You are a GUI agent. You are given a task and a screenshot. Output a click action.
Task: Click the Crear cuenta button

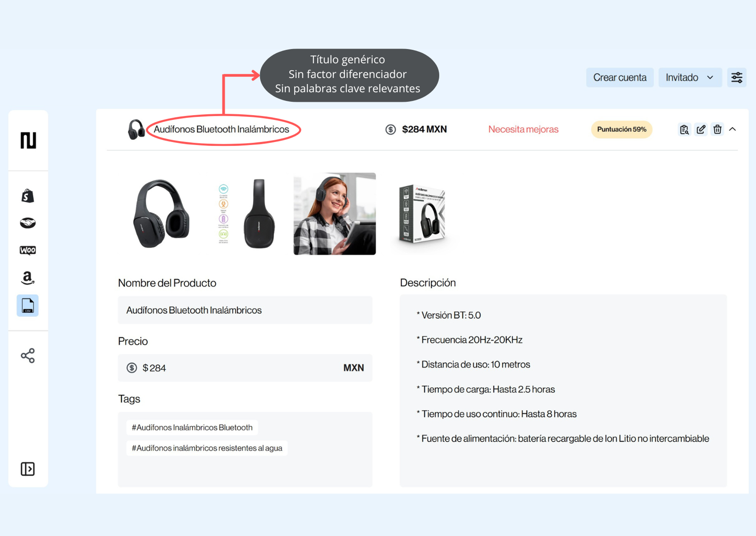pyautogui.click(x=619, y=77)
